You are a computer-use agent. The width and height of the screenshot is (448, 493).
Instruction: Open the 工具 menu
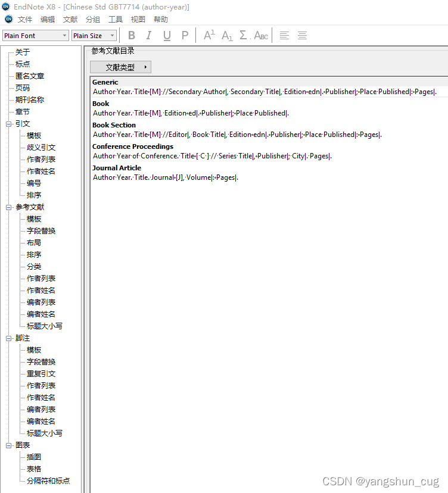(116, 20)
